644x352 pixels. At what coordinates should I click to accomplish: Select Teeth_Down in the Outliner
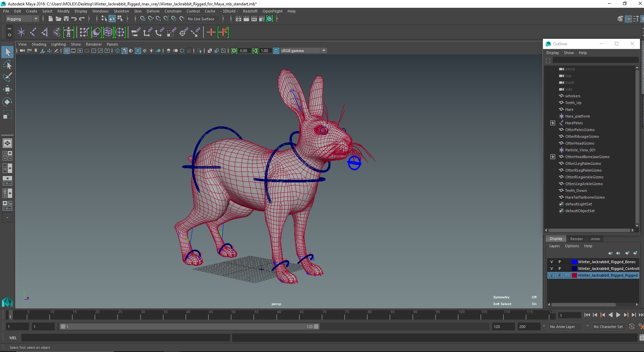(576, 191)
